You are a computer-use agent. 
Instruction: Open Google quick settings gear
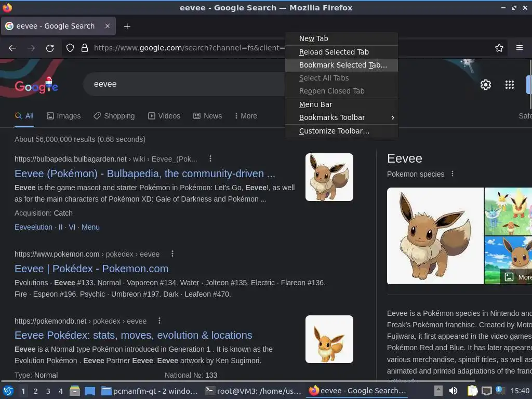tap(486, 85)
